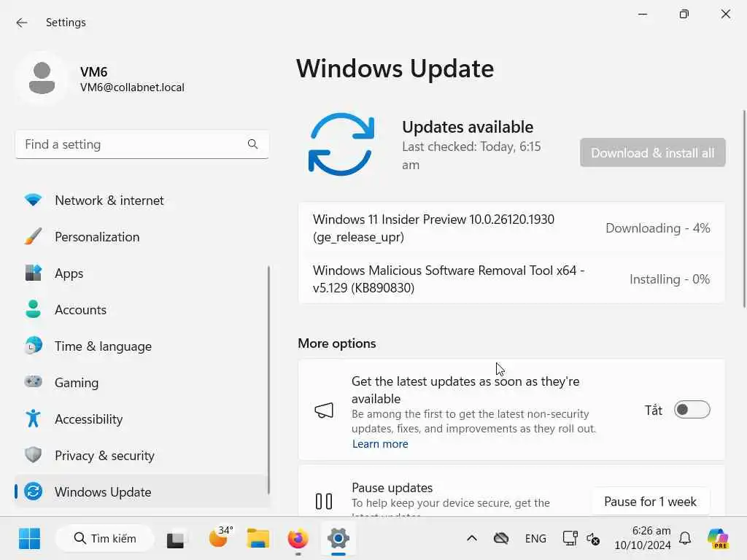This screenshot has width=747, height=560.
Task: Click the Accounts person icon
Action: click(33, 309)
